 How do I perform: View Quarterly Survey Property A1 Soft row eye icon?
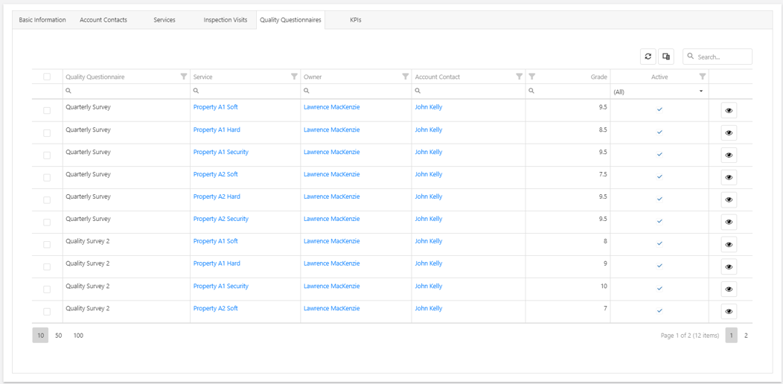[729, 110]
